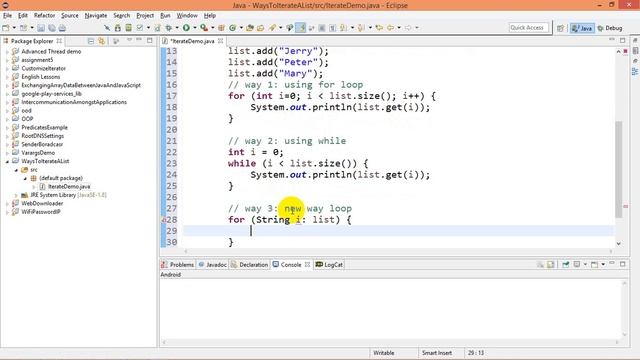The height and width of the screenshot is (360, 640).
Task: Click the Forward navigation arrow icon
Action: [x=408, y=28]
